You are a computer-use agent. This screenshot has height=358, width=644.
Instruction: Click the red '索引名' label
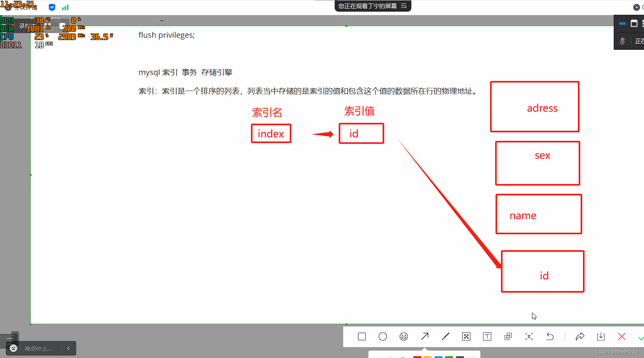point(267,112)
